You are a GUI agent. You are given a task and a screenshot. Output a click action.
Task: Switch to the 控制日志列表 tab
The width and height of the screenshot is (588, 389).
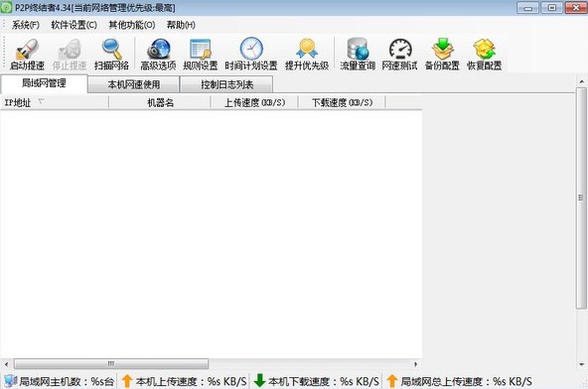tap(226, 84)
